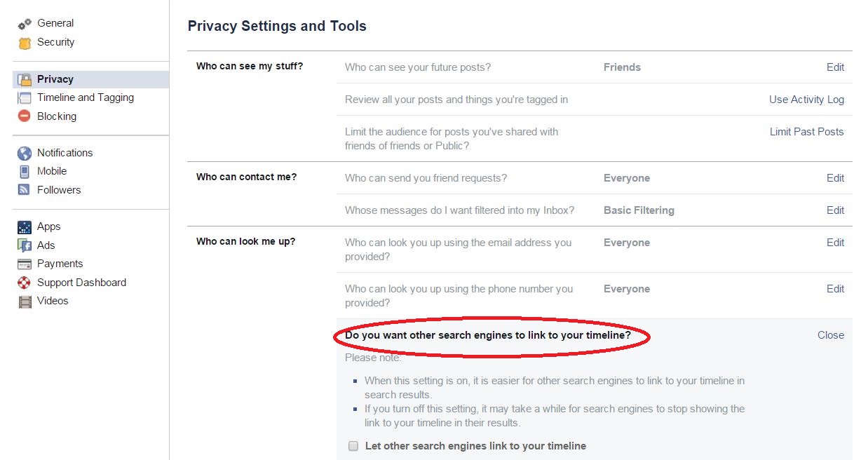868x460 pixels.
Task: Click the Limit Past Posts link
Action: [x=806, y=132]
